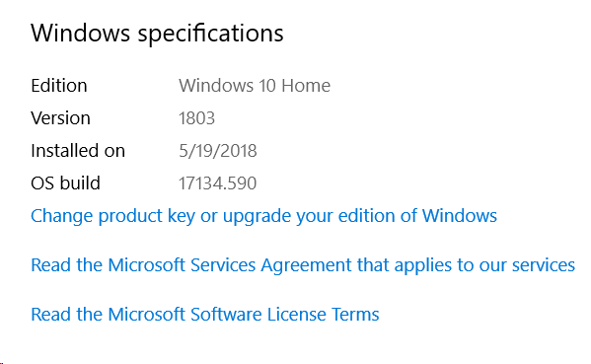Open Microsoft Software License Terms link
The height and width of the screenshot is (364, 591).
tap(205, 315)
